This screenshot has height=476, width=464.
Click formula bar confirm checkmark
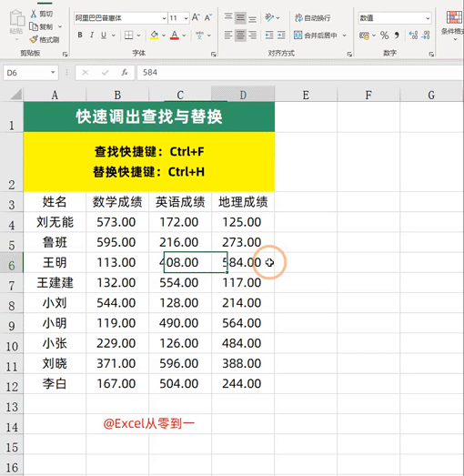(105, 73)
